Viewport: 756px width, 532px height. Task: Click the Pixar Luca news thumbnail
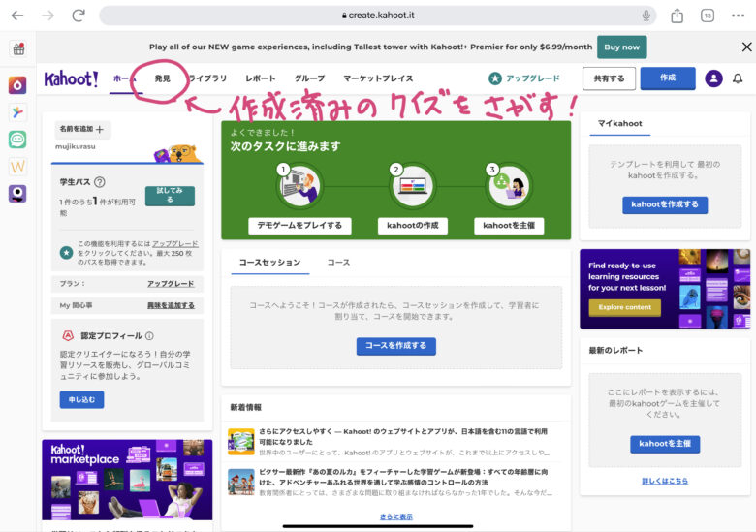(x=241, y=482)
